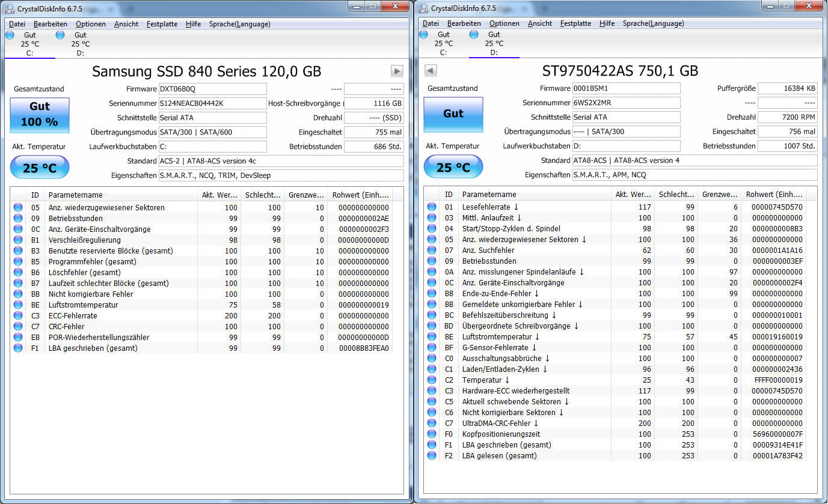Click the Host-Schreibvorgänge field showing 1116 GB
This screenshot has width=828, height=504.
point(374,103)
